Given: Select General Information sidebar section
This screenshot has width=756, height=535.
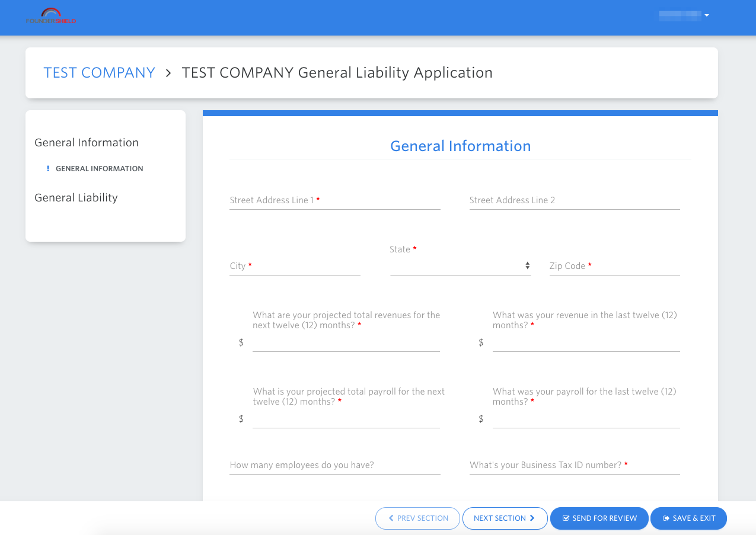Looking at the screenshot, I should coord(87,143).
